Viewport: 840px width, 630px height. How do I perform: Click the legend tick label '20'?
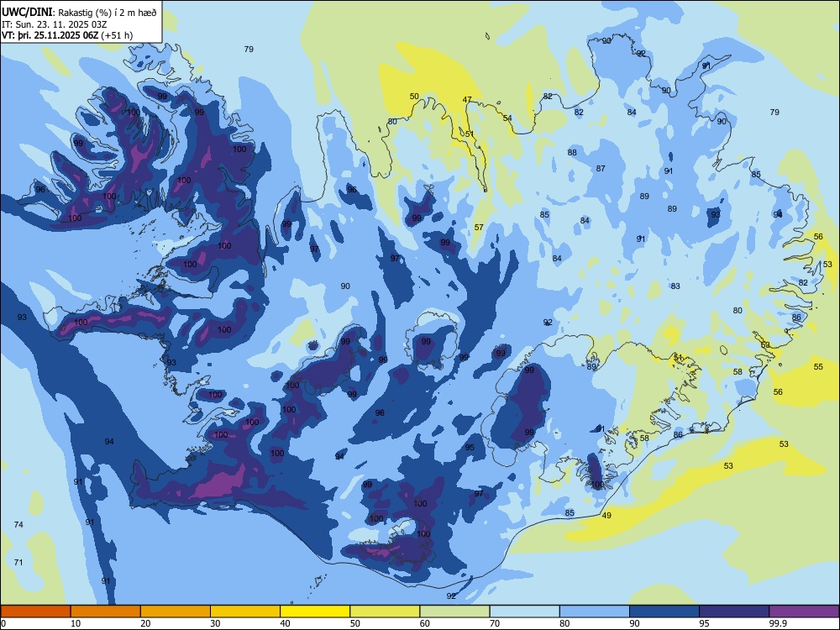click(x=145, y=623)
